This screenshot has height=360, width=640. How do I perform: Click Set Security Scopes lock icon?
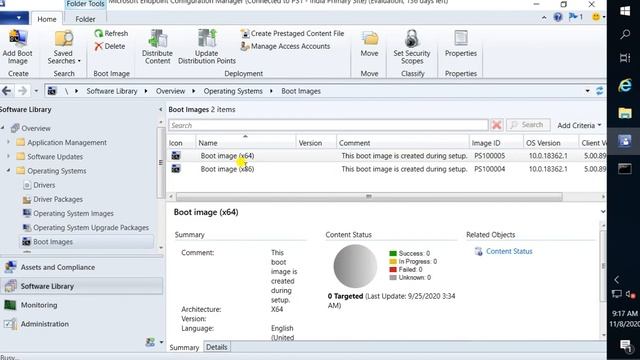click(x=412, y=39)
